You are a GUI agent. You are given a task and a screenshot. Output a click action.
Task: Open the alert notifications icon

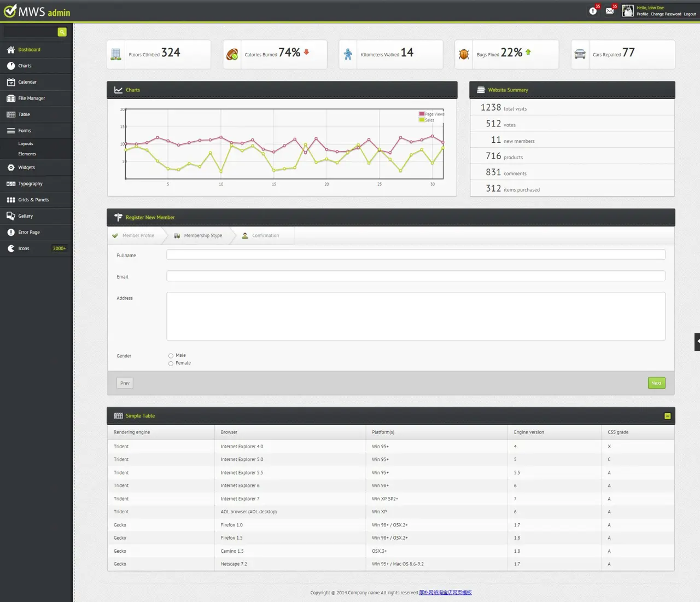(x=593, y=11)
